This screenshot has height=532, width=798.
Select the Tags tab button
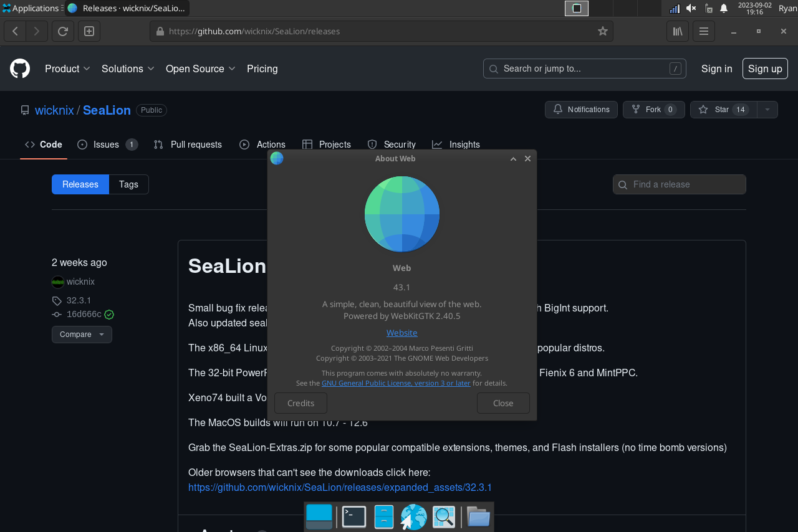tap(128, 184)
